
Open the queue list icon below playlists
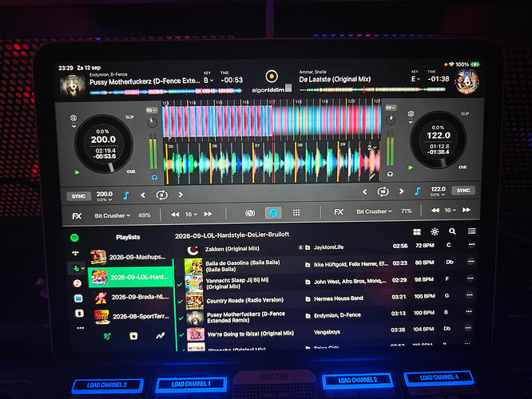coord(107,336)
